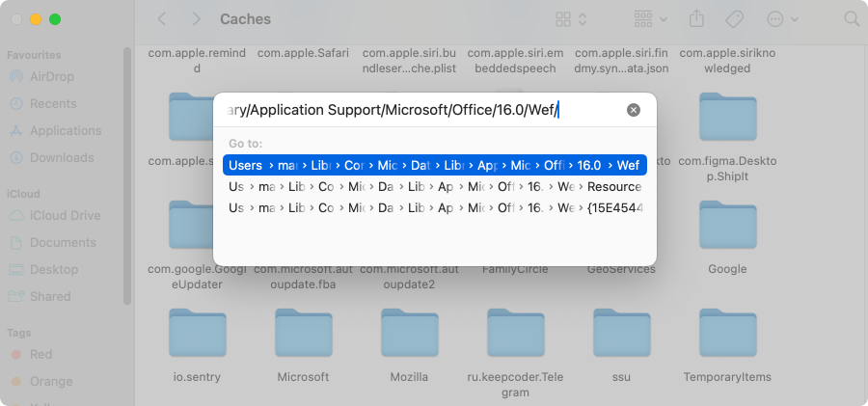
Task: Open the More actions ellipsis icon
Action: (775, 19)
